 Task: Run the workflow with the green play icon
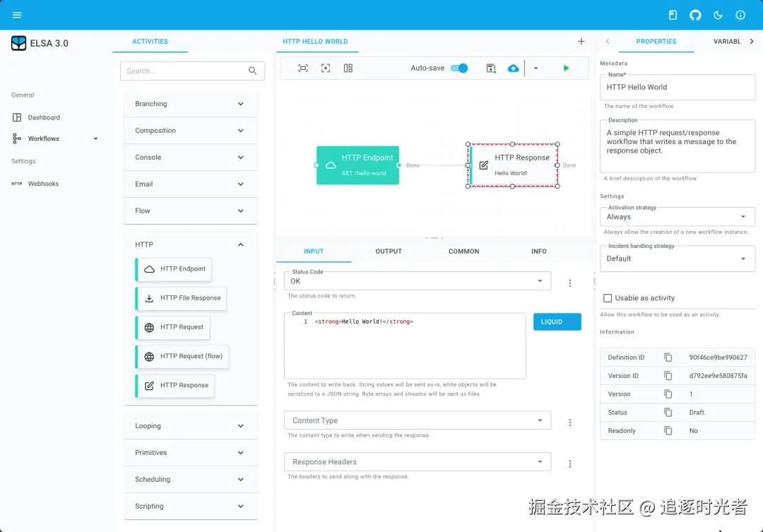(566, 68)
